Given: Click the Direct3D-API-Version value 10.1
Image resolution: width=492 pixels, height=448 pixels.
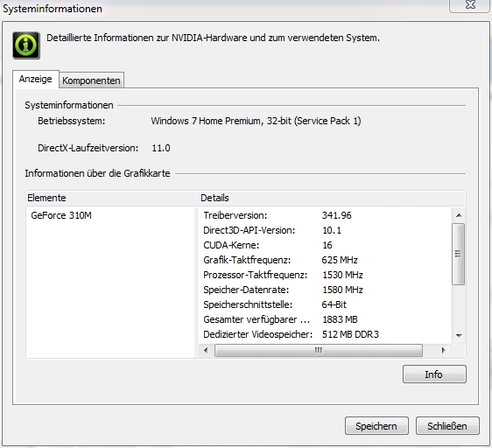Looking at the screenshot, I should coord(332,230).
